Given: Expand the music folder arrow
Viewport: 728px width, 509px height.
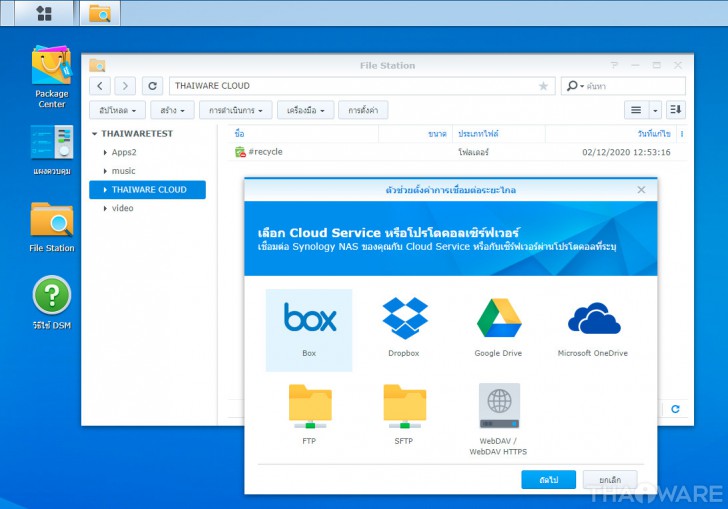Looking at the screenshot, I should [105, 171].
